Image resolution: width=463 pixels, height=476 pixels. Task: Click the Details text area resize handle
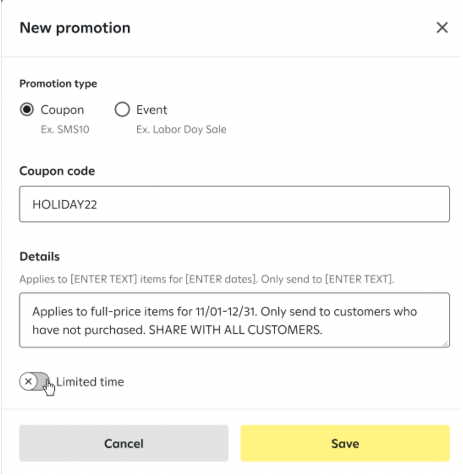(x=445, y=343)
